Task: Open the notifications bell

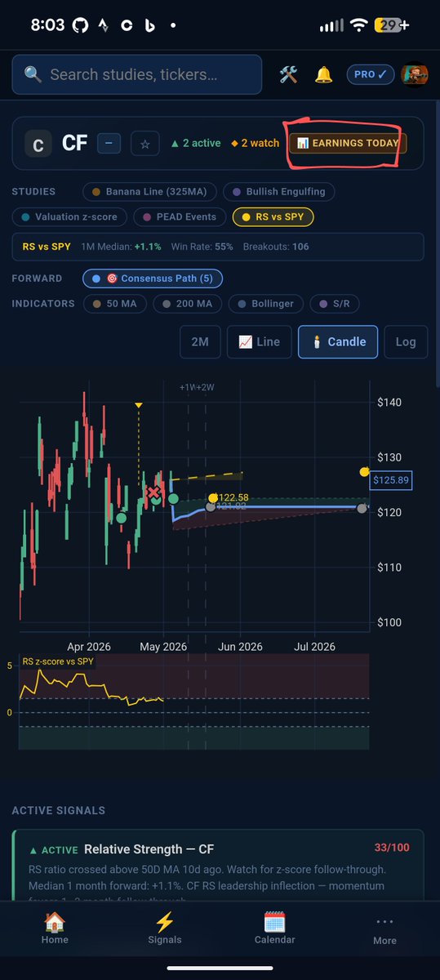Action: click(324, 74)
